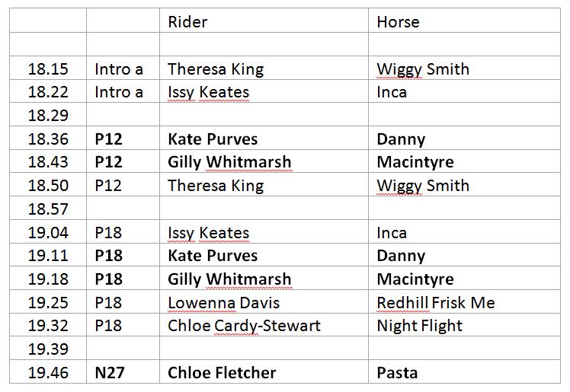The width and height of the screenshot is (570, 392).
Task: Click the 19.46 time cell
Action: click(x=48, y=373)
